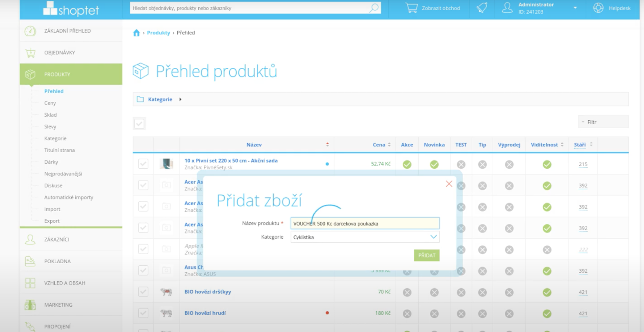The image size is (644, 332).
Task: Click the Administrator user avatar icon
Action: point(507,8)
